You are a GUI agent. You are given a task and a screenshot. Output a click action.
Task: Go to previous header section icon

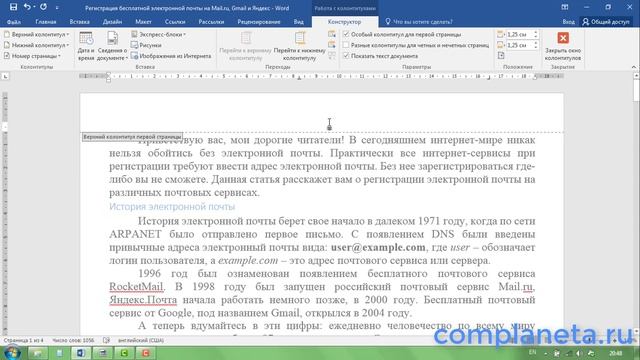[x=332, y=34]
